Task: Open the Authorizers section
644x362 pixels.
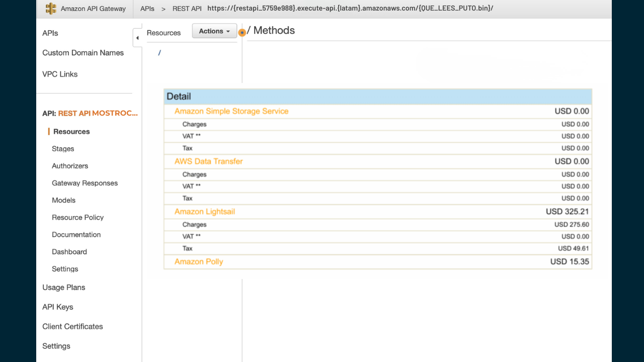Action: (70, 166)
